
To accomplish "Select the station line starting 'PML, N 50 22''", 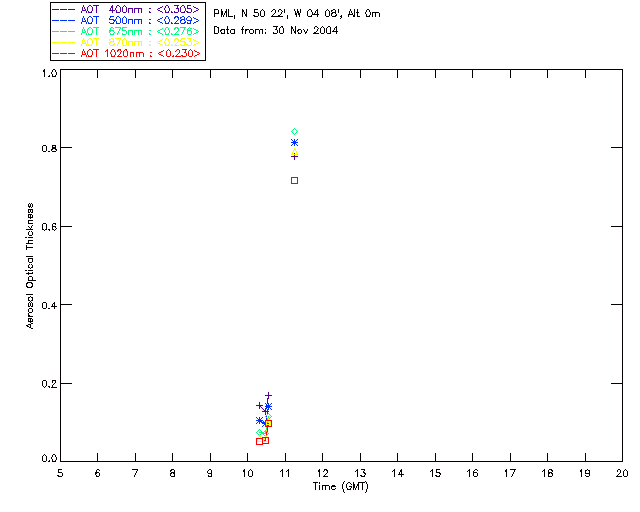I will click(x=297, y=14).
